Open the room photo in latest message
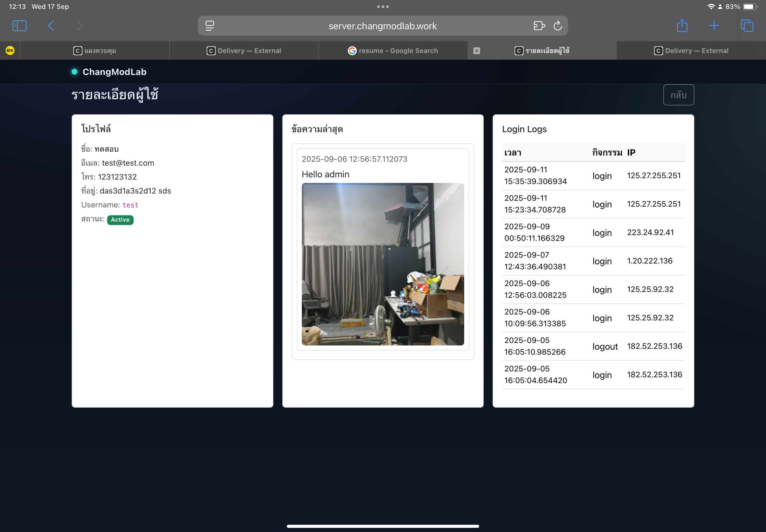This screenshot has width=766, height=532. point(382,264)
